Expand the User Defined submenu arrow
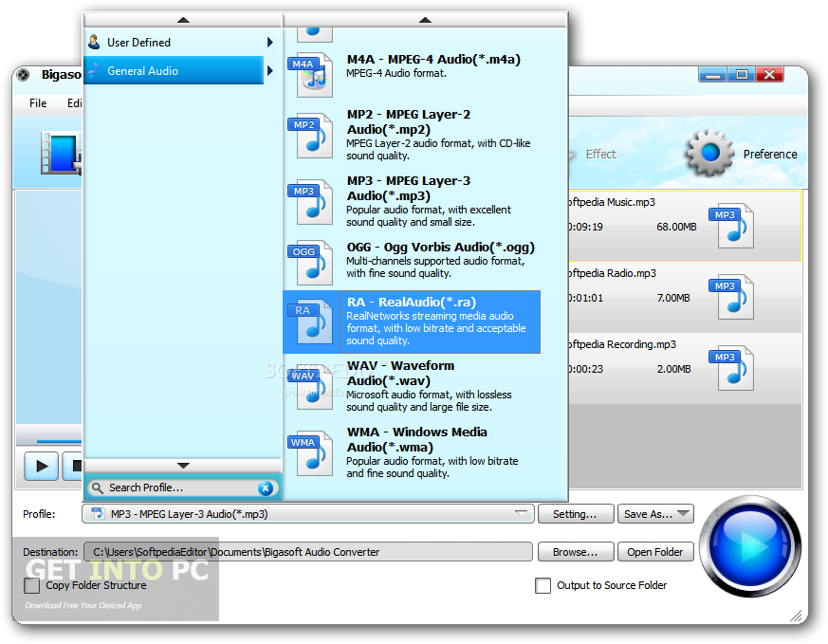 click(270, 43)
